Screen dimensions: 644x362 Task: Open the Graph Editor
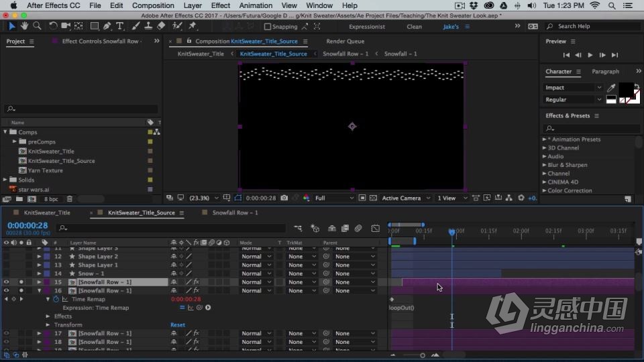376,228
